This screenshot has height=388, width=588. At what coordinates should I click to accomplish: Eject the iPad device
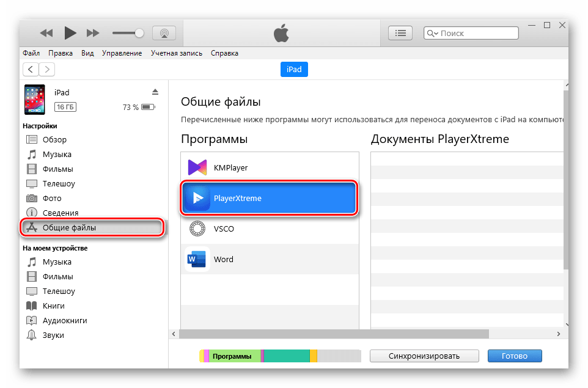pyautogui.click(x=155, y=92)
